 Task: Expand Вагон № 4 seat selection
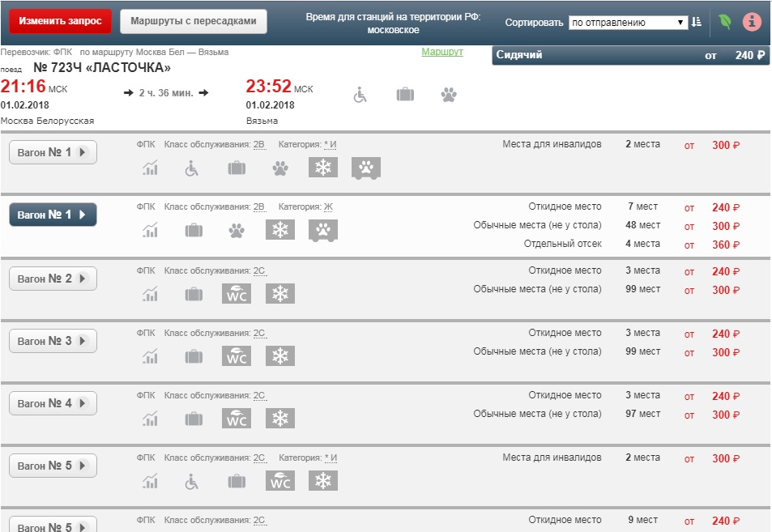click(x=53, y=404)
